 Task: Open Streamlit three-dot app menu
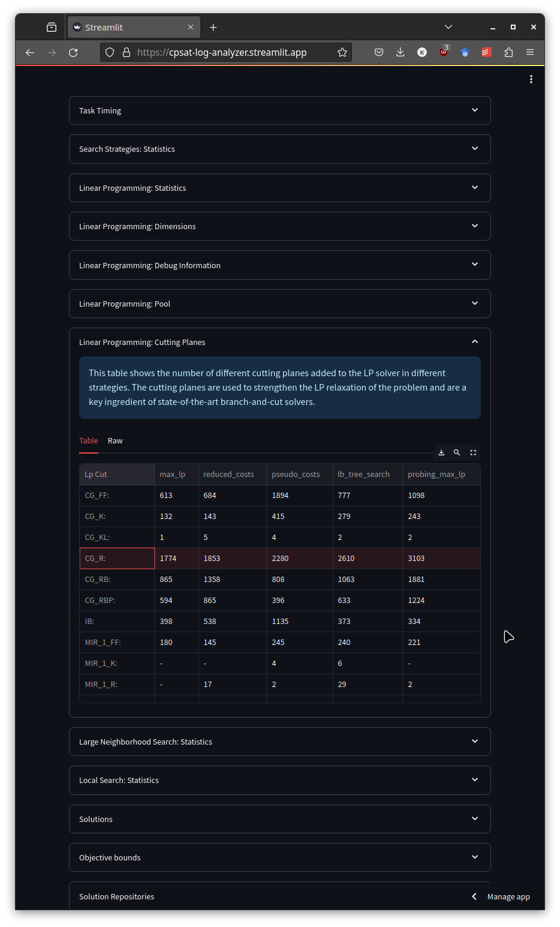pyautogui.click(x=531, y=79)
